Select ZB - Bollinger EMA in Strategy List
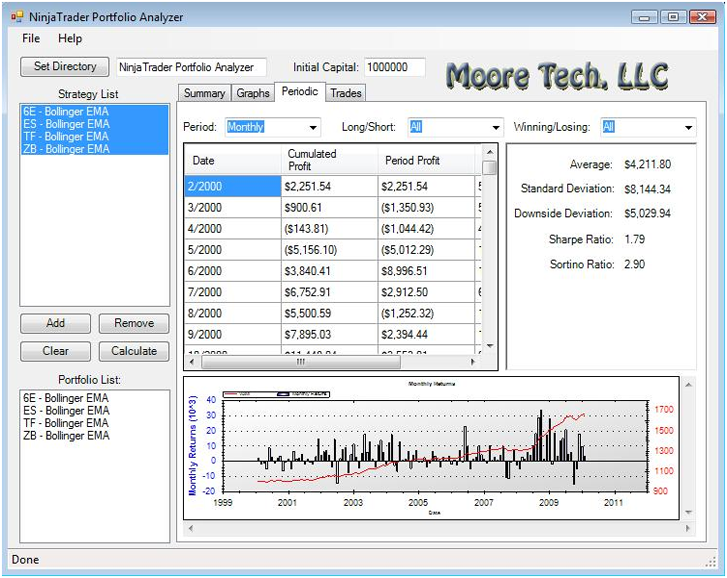 pos(95,149)
